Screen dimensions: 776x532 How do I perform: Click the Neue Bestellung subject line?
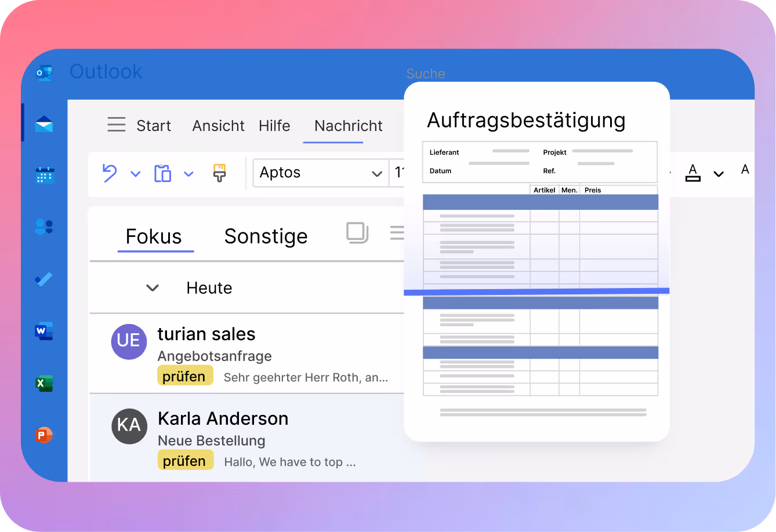click(x=212, y=440)
